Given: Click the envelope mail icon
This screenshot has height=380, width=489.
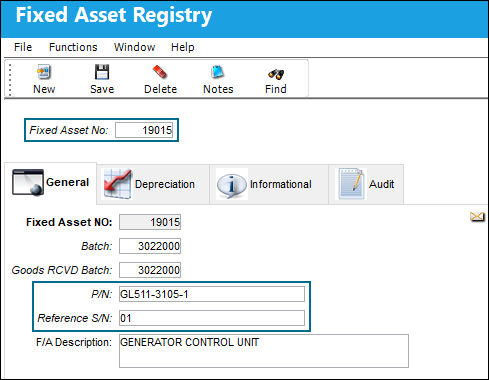Looking at the screenshot, I should pos(477,217).
